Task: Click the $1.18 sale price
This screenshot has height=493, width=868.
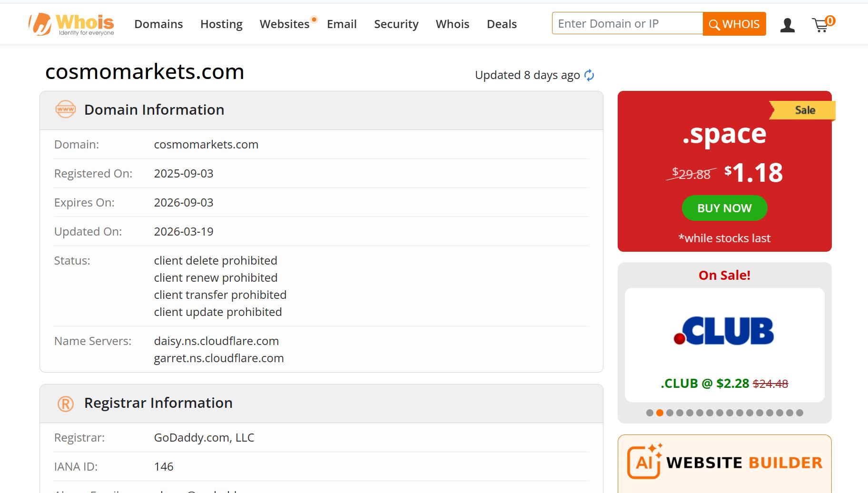Action: 753,173
